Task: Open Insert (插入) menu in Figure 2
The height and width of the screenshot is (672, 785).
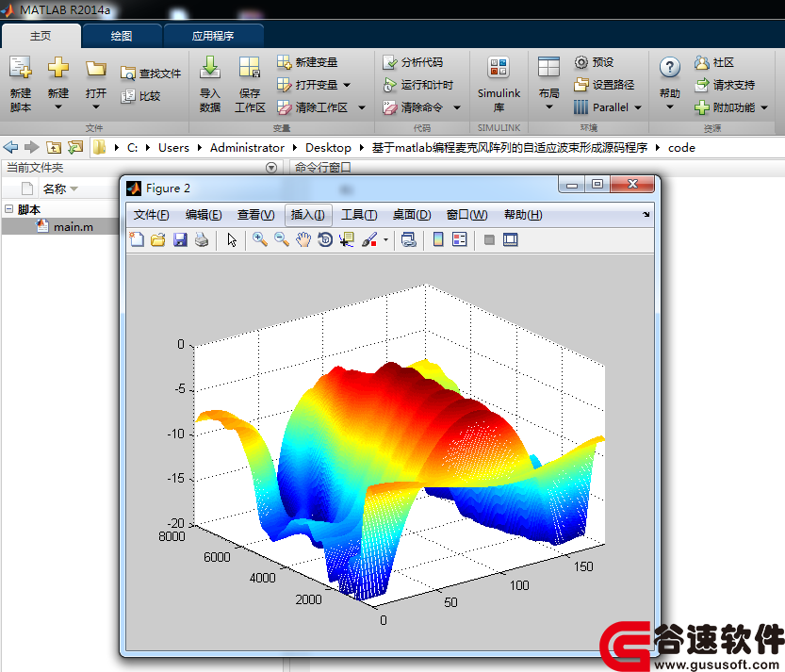Action: pos(308,215)
